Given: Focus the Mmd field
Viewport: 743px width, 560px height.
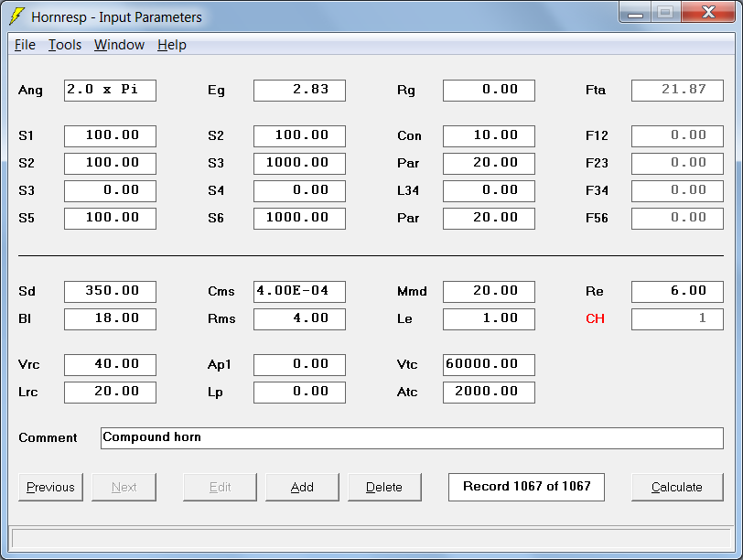Looking at the screenshot, I should coord(489,292).
